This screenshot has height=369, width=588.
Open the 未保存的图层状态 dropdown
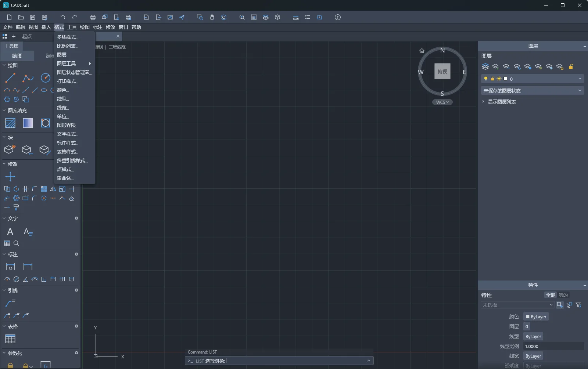click(x=533, y=90)
